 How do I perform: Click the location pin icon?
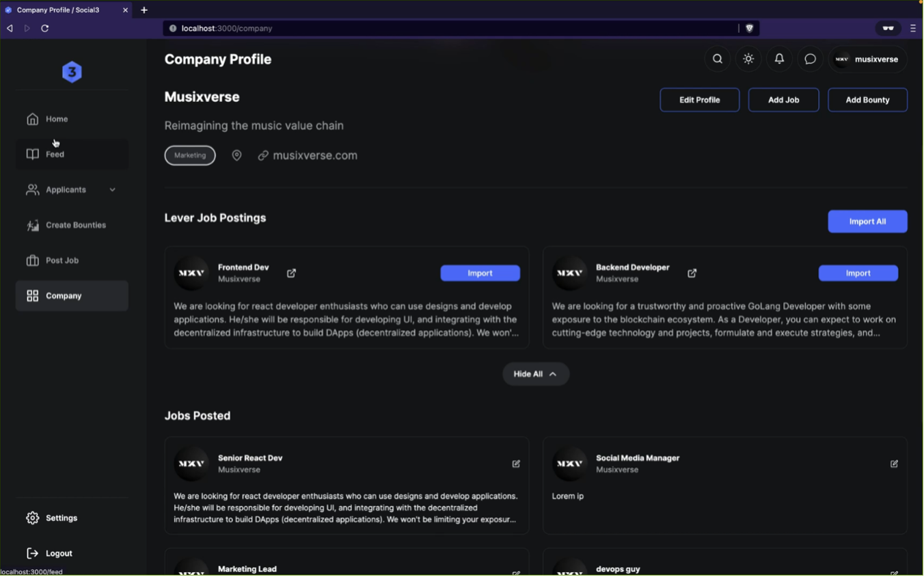point(236,156)
